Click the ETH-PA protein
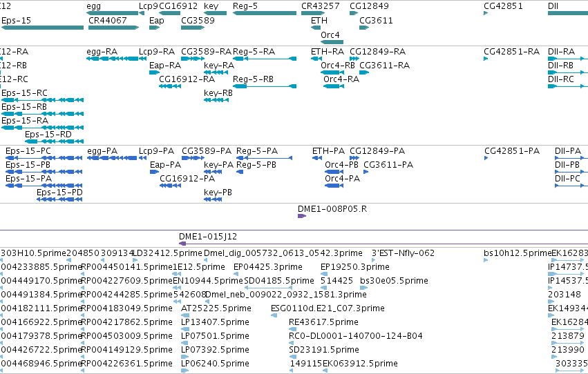Screen dimensions: 588x374 coord(317,158)
